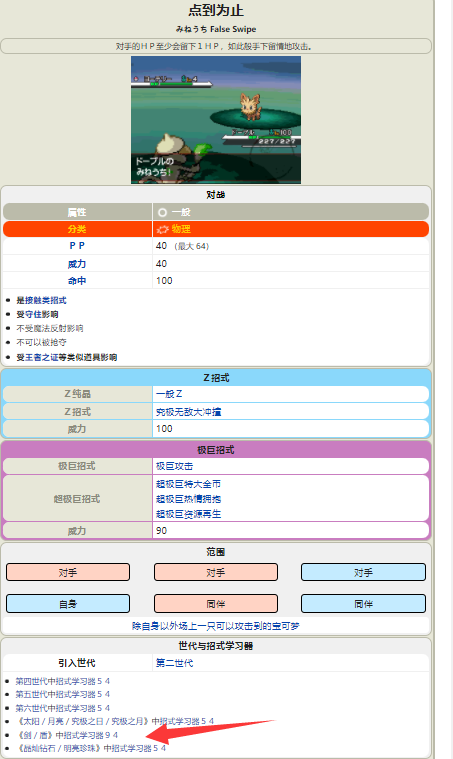
Task: Open the 分类 category link
Action: point(77,229)
